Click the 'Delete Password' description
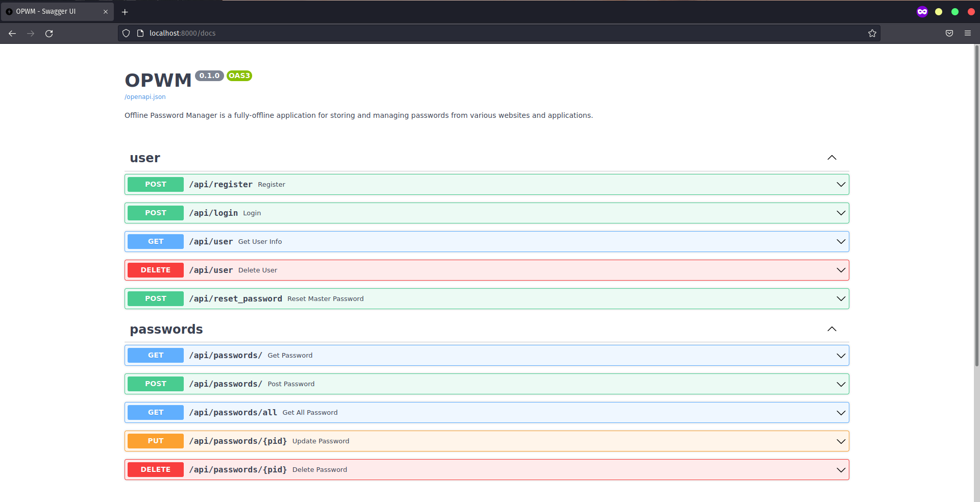This screenshot has height=502, width=980. coord(320,470)
